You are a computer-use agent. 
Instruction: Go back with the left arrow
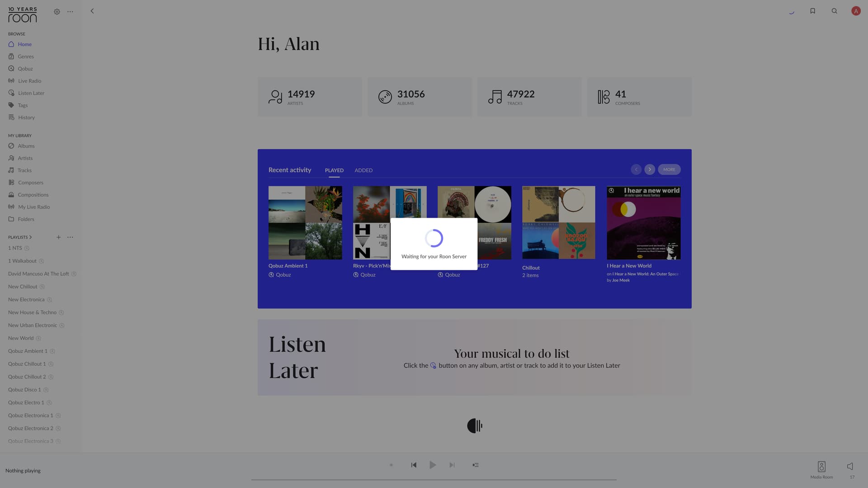[x=92, y=11]
